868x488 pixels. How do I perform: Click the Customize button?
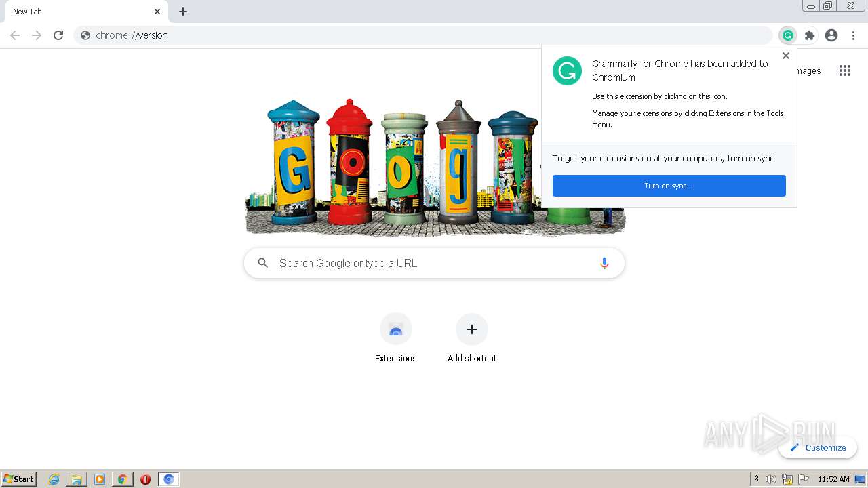pyautogui.click(x=818, y=447)
